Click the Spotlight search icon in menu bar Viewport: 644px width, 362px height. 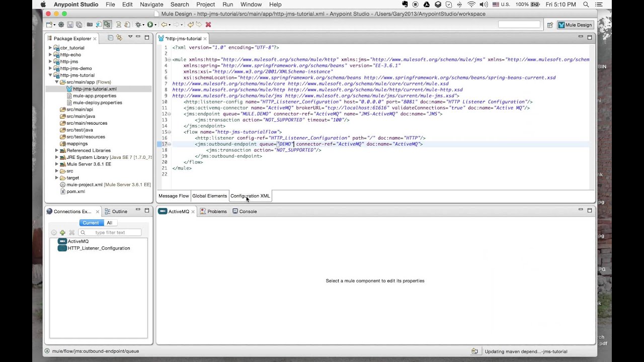pos(586,5)
